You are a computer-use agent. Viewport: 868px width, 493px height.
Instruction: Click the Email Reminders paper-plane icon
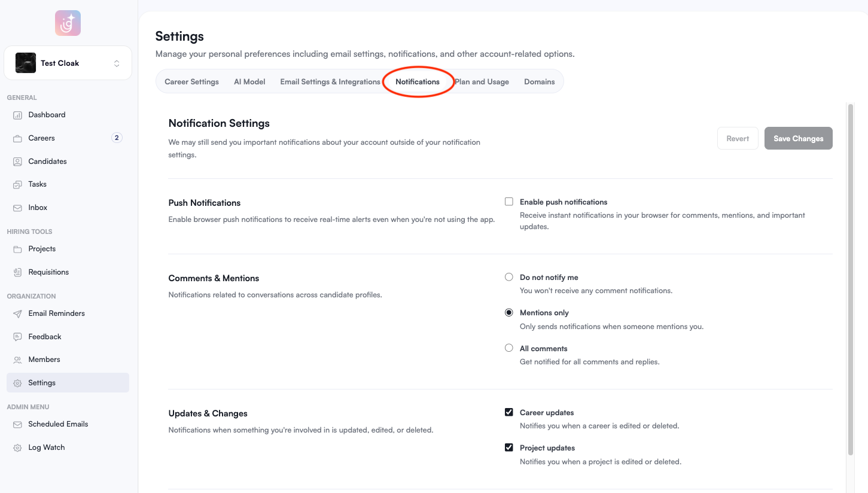17,314
